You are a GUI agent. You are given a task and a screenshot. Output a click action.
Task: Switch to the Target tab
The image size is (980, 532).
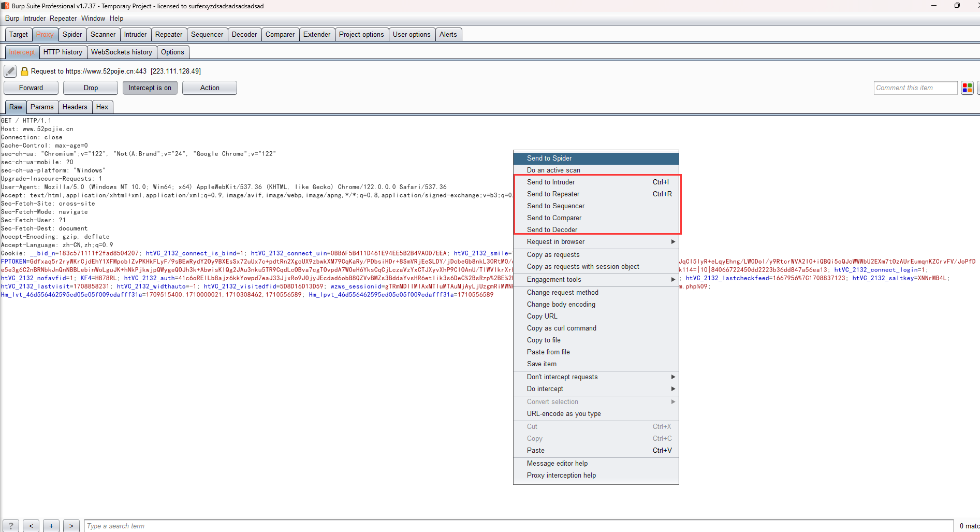[19, 35]
